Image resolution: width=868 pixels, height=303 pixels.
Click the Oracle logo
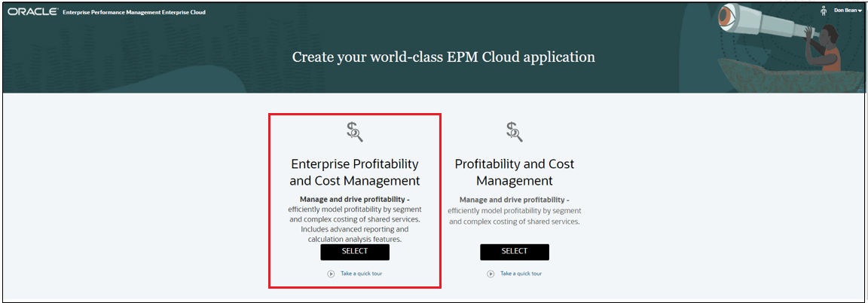tap(32, 11)
